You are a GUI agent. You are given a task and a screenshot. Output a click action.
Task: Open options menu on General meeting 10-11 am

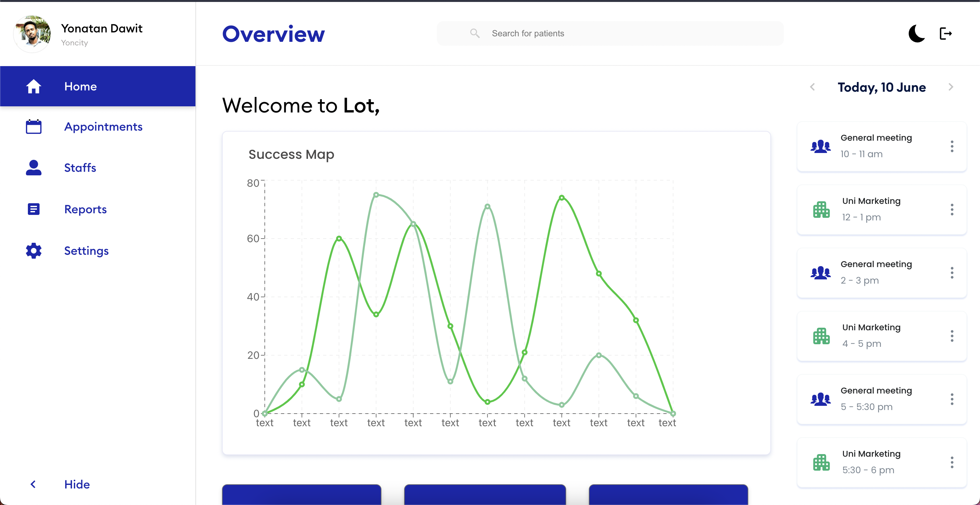pos(952,146)
